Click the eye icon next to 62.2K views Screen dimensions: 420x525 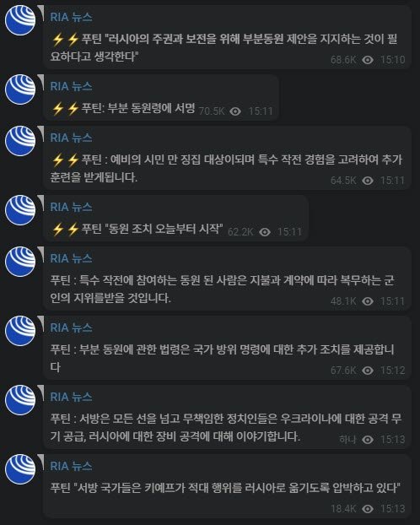click(x=265, y=232)
